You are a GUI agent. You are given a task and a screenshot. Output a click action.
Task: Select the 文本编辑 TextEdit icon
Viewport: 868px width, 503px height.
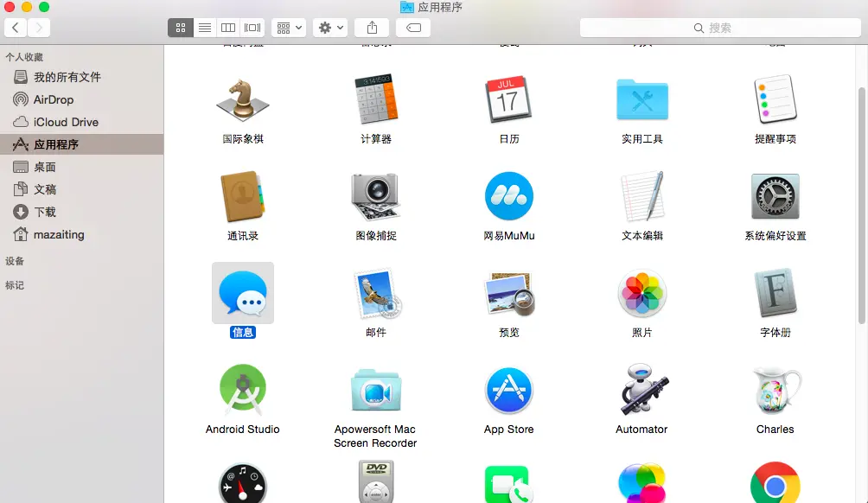tap(642, 196)
